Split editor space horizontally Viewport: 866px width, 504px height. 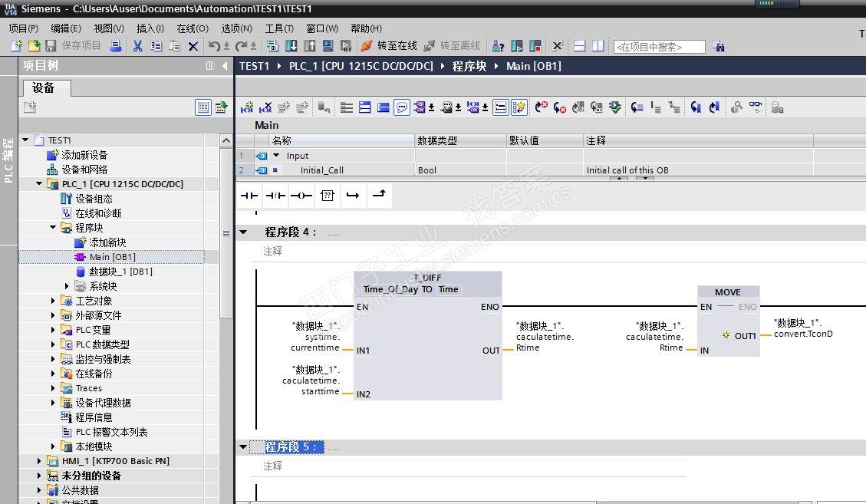click(x=579, y=46)
